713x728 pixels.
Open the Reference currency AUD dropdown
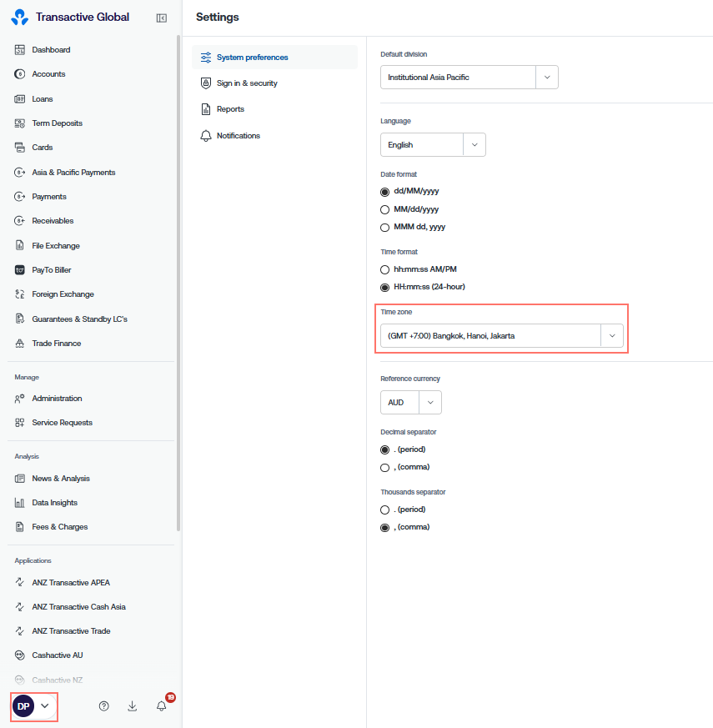[x=411, y=403]
